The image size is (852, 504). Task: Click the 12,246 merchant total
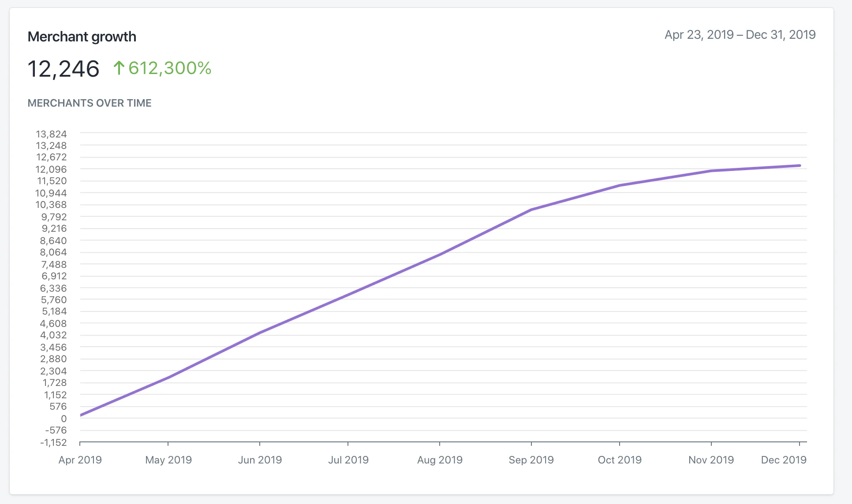pyautogui.click(x=64, y=69)
